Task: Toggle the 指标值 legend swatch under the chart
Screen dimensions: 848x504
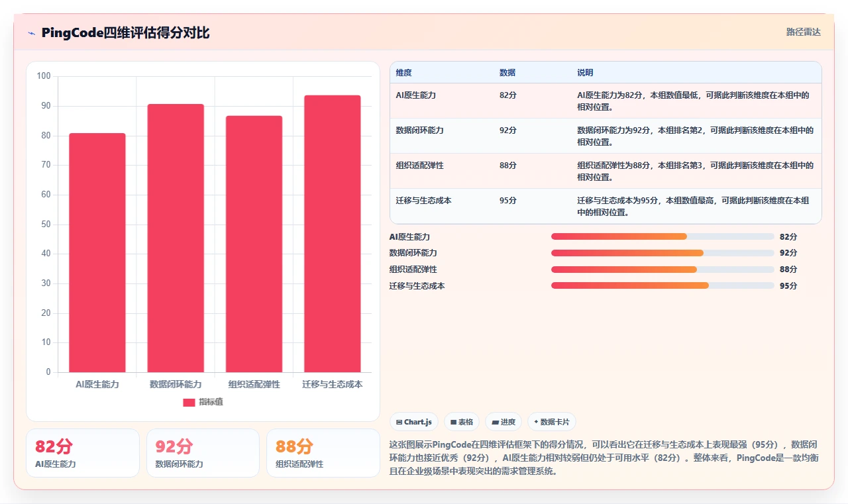Action: coord(189,402)
